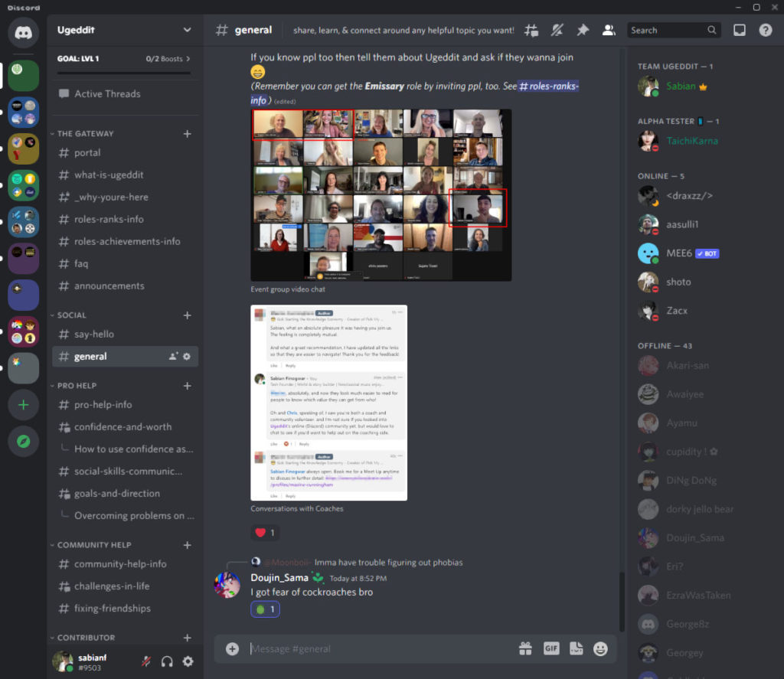Viewport: 784px width, 679px height.
Task: Toggle the green reaction on Doujin_Sama's message
Action: tap(265, 609)
